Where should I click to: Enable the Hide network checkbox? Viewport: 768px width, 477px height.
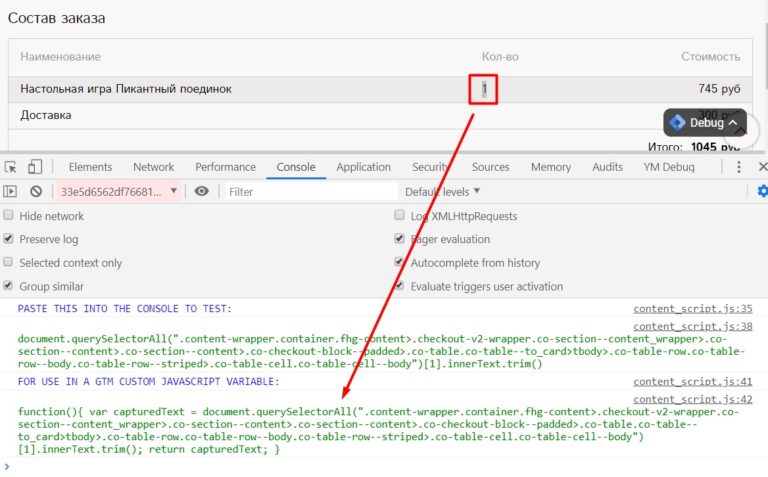click(8, 215)
